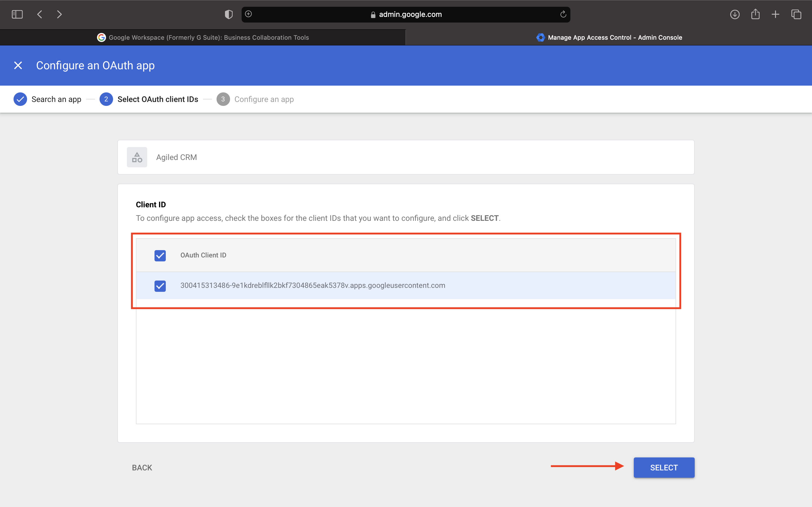Open the Safari downloads icon
The width and height of the screenshot is (812, 507).
pyautogui.click(x=735, y=14)
